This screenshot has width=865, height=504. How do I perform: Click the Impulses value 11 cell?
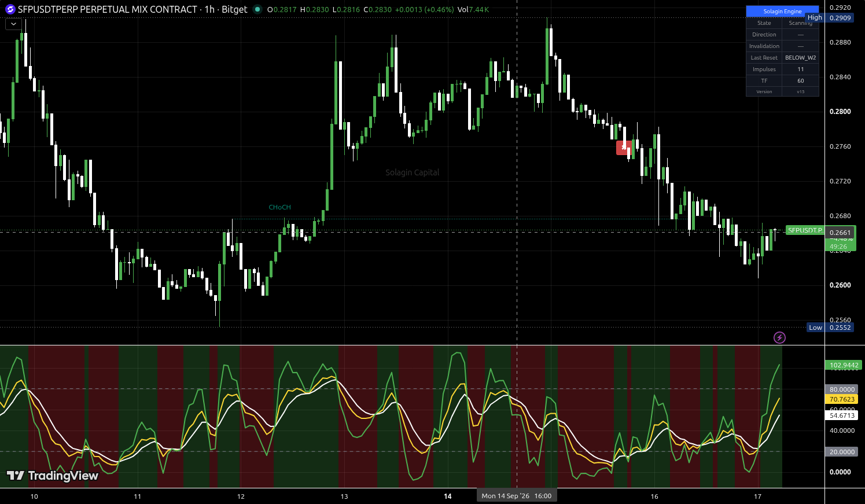tap(800, 69)
